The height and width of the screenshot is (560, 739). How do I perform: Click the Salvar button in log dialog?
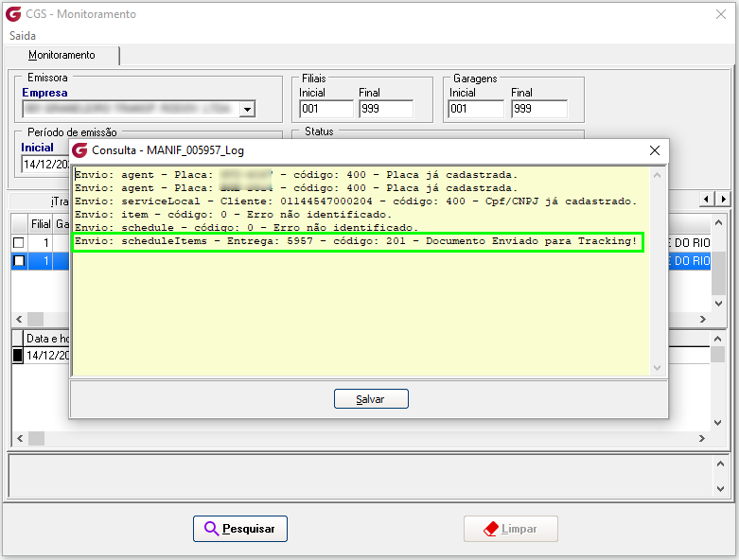[x=371, y=399]
